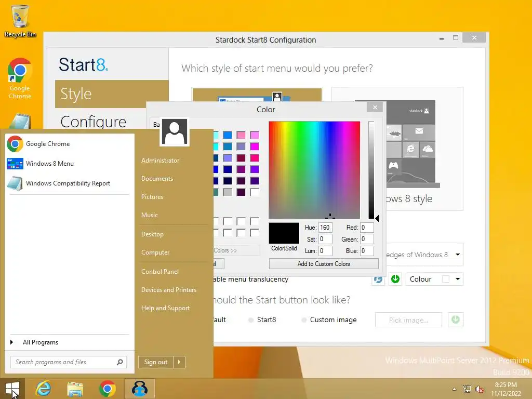
Task: Click the Green value field
Action: [x=367, y=239]
